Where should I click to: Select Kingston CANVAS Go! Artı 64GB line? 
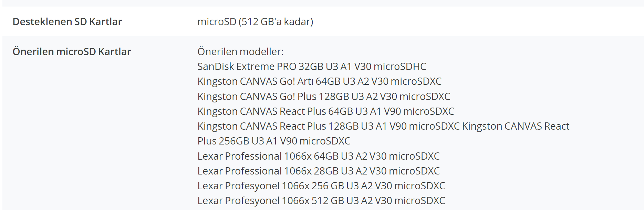coord(319,81)
